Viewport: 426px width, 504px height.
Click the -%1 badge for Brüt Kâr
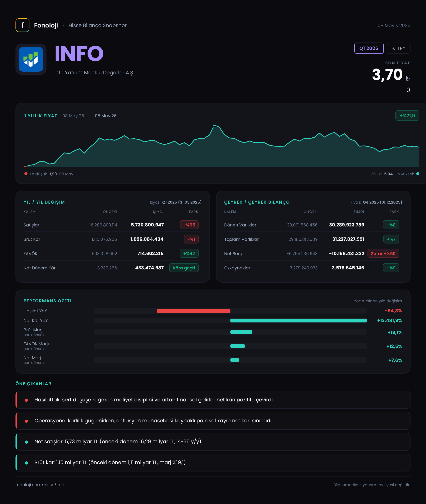coord(191,239)
